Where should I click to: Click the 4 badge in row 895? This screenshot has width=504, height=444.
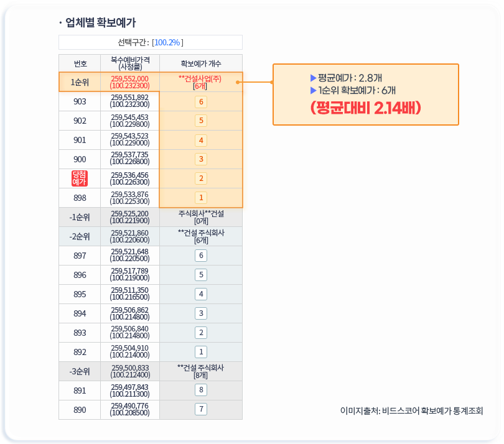(201, 294)
